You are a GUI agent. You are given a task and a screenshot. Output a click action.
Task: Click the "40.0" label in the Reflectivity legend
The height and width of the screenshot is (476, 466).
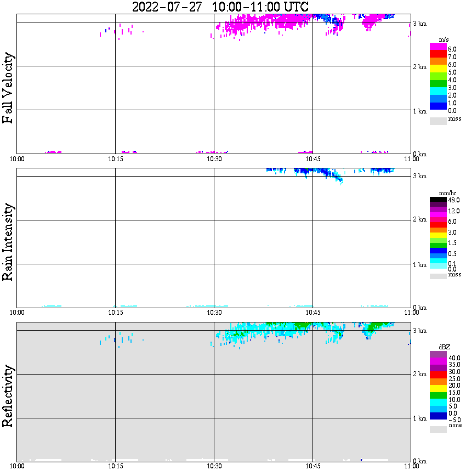coord(454,358)
